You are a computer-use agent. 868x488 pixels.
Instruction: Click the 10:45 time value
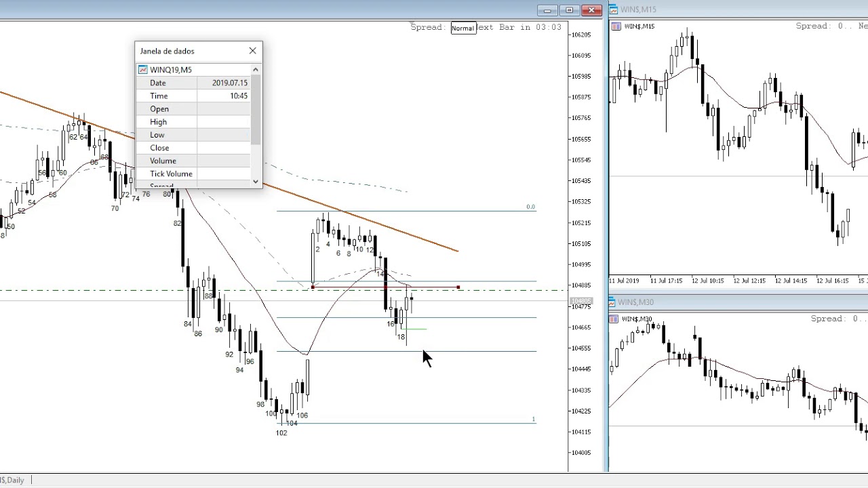(x=239, y=96)
